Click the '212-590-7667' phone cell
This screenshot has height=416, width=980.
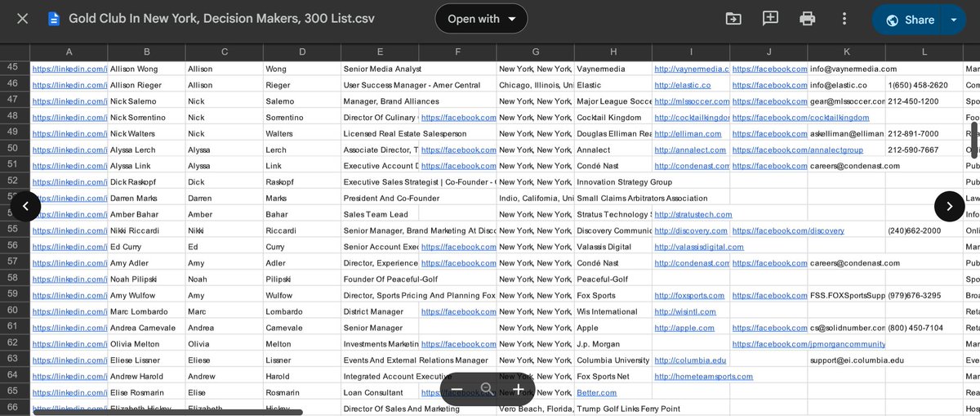(x=924, y=150)
